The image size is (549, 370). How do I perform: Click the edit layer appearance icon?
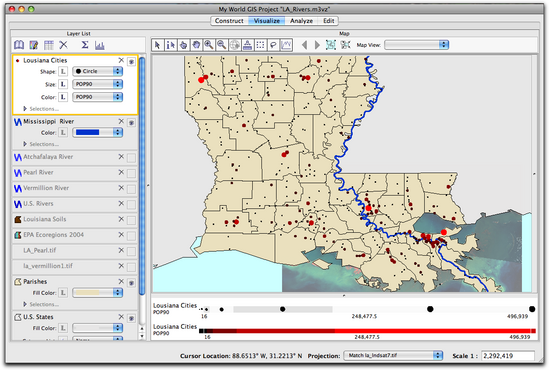pos(34,45)
